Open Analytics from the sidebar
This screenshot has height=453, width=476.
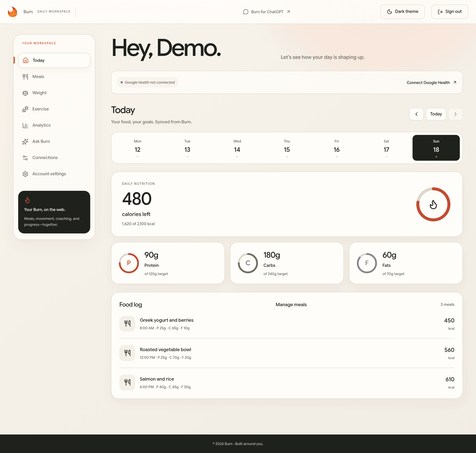point(54,125)
